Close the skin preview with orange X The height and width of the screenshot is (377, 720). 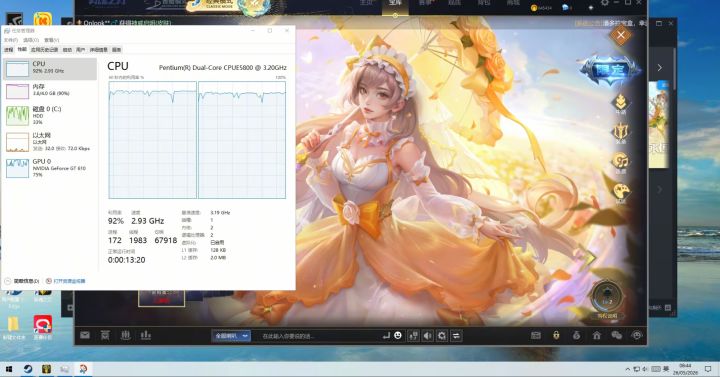point(621,35)
